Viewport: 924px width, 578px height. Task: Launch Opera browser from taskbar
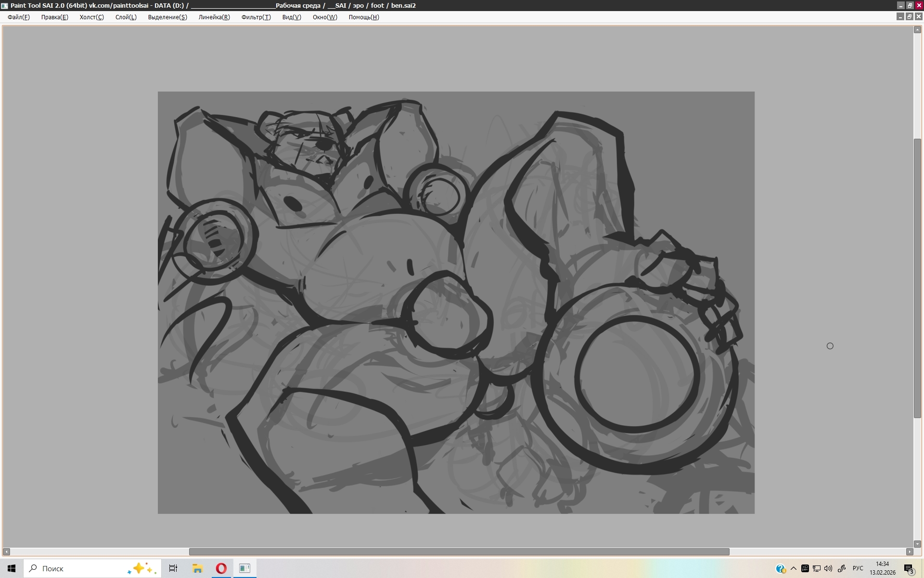(x=221, y=568)
